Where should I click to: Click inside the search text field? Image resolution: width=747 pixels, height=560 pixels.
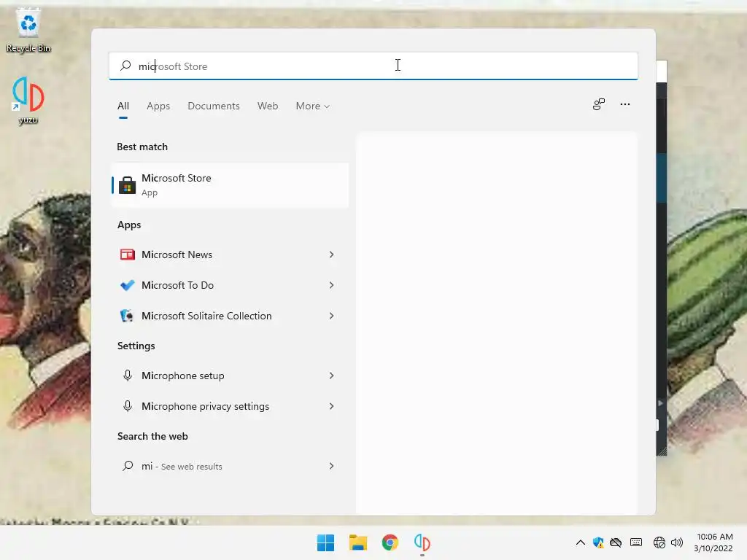pyautogui.click(x=373, y=66)
